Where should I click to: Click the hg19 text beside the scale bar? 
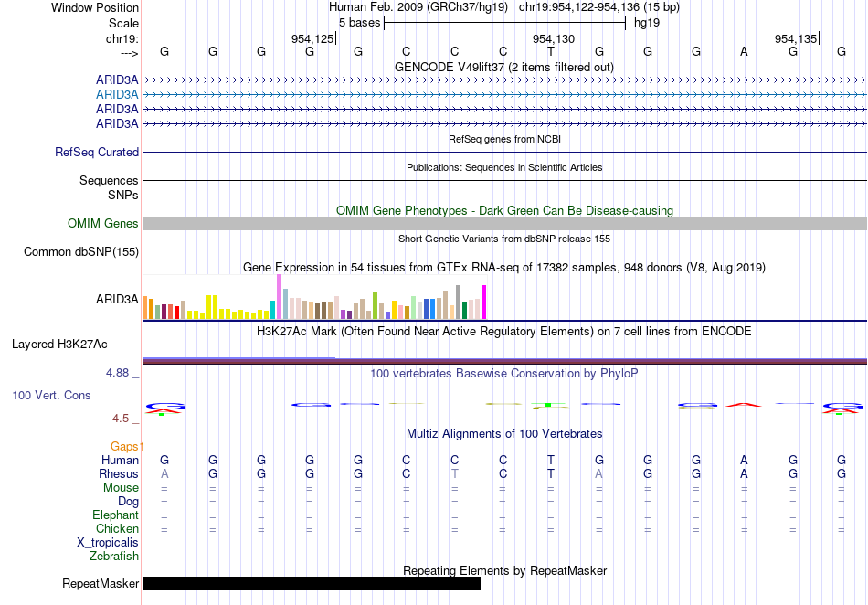click(x=647, y=23)
